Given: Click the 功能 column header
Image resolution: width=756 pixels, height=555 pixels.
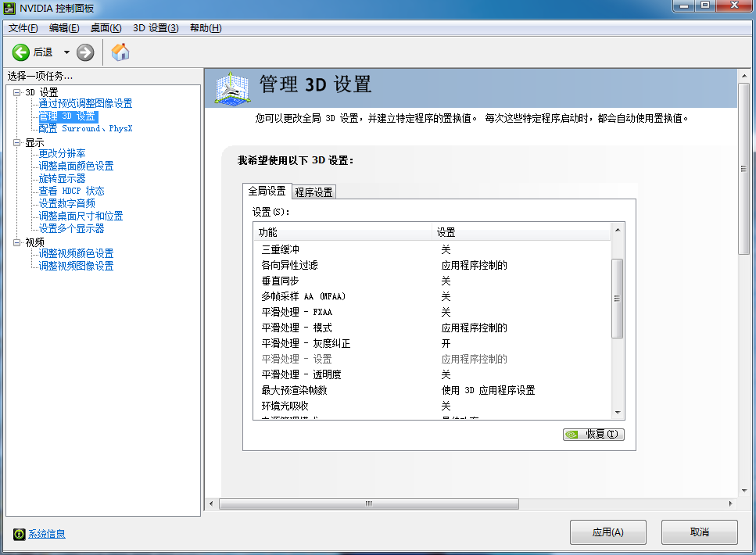Looking at the screenshot, I should pos(342,232).
